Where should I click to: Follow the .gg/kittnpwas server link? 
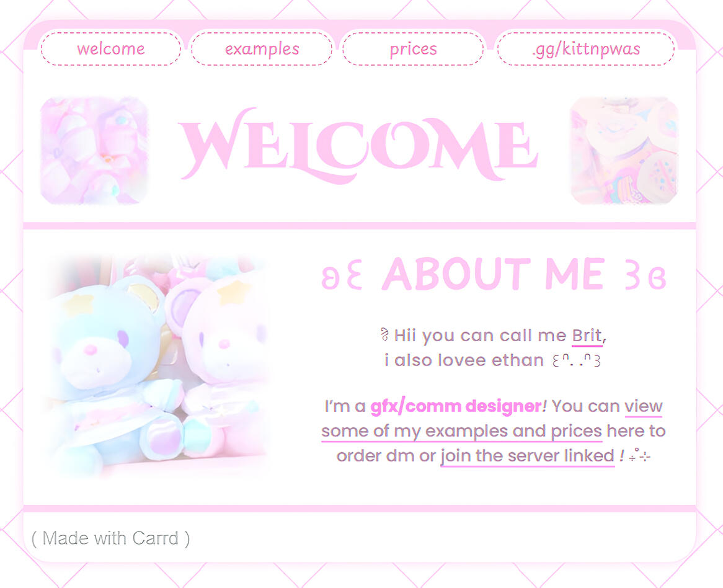click(585, 49)
